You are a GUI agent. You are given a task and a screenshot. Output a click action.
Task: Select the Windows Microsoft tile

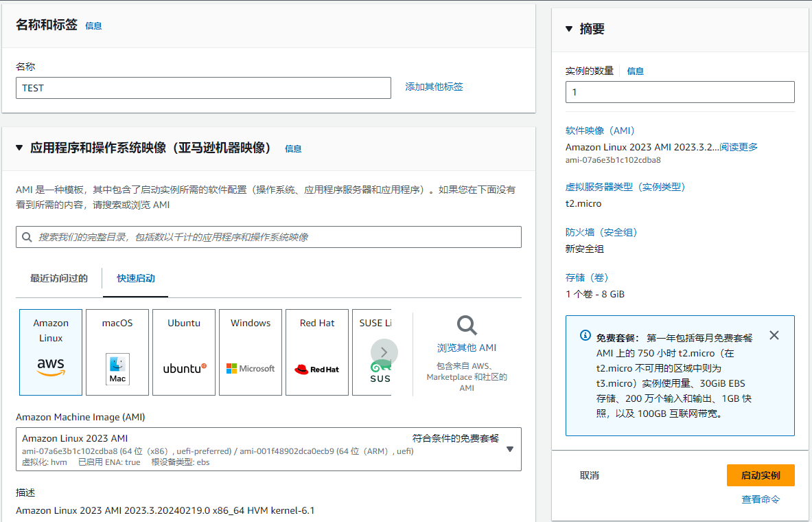pos(251,352)
